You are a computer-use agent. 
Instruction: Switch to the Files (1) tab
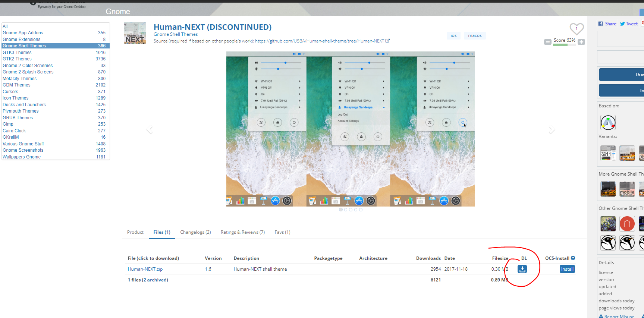[x=162, y=232]
